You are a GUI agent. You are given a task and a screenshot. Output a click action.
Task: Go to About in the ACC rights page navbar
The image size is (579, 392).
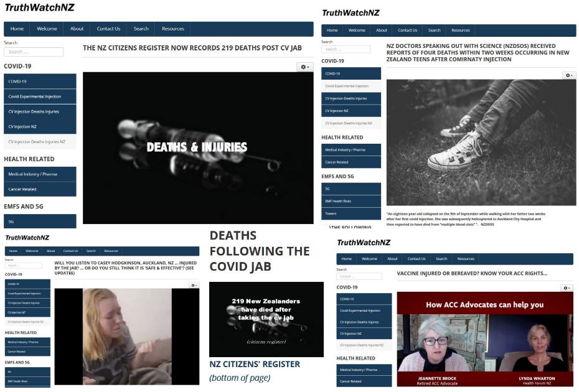click(392, 259)
